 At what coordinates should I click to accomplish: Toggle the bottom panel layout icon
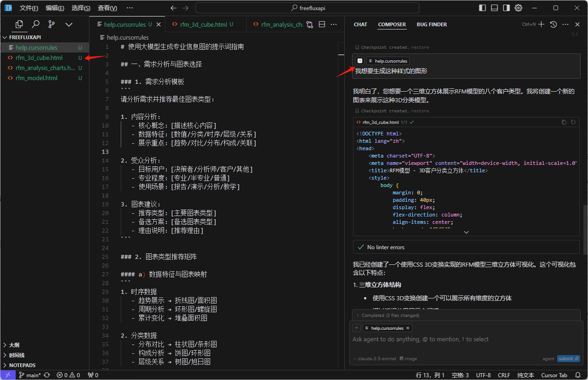point(494,8)
